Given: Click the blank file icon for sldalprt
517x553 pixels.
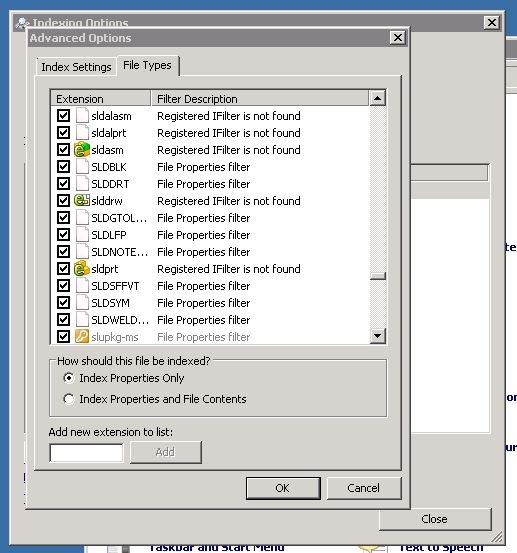Looking at the screenshot, I should pyautogui.click(x=82, y=133).
